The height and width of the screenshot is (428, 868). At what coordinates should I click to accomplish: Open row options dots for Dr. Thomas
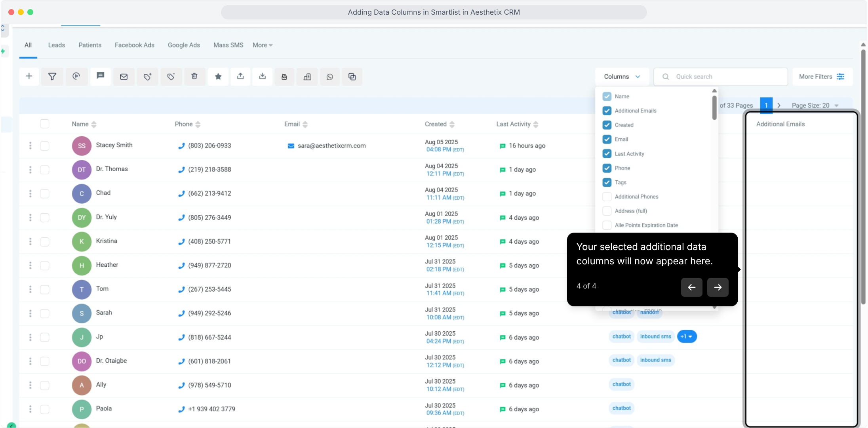tap(30, 170)
